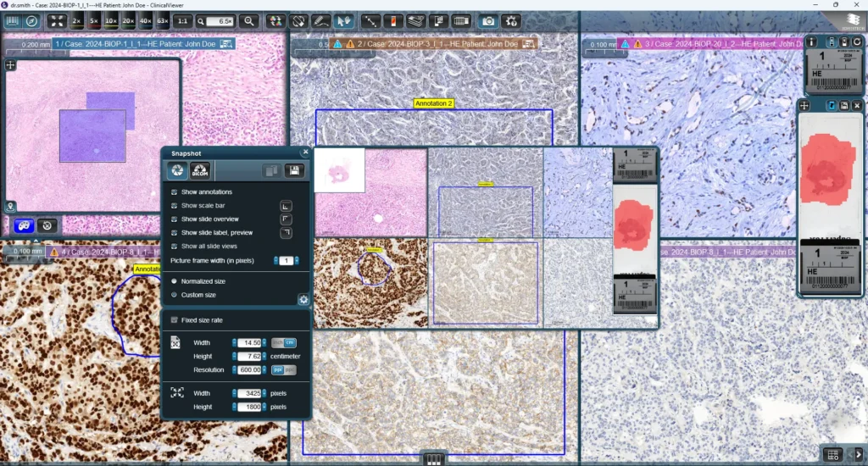Toggle Show annotations checkbox
This screenshot has width=868, height=466.
(x=175, y=192)
